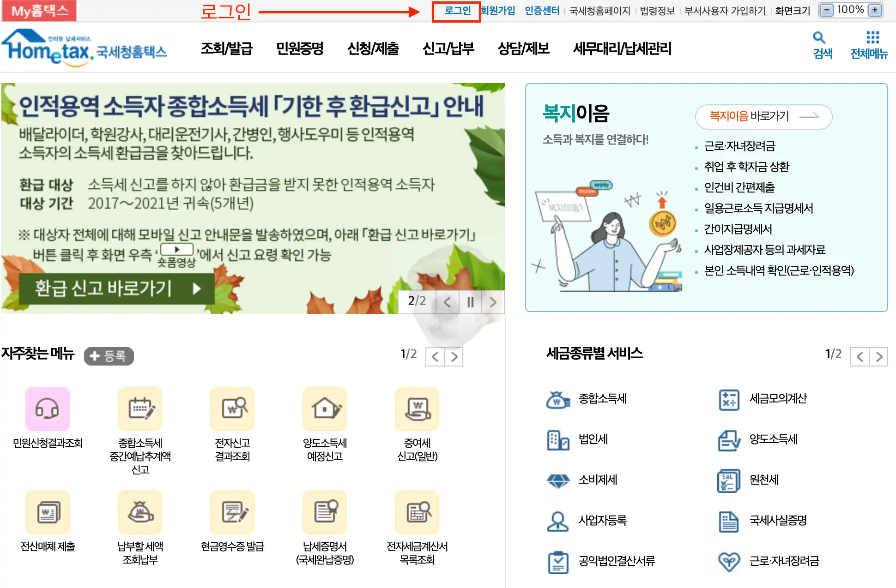
Task: Click the 환급 신고 바로가기 button
Action: click(115, 288)
